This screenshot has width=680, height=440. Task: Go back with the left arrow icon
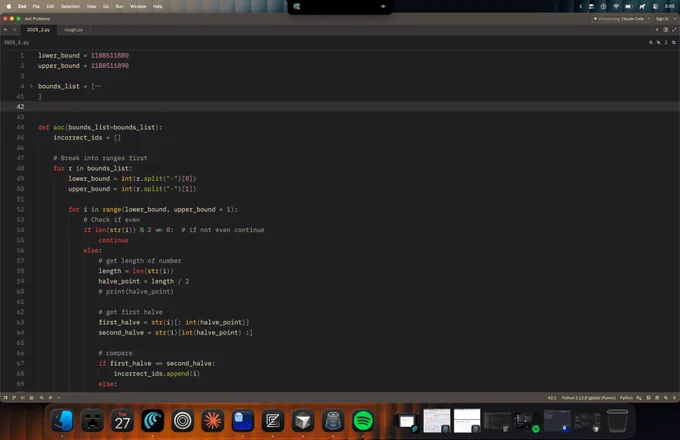point(6,30)
